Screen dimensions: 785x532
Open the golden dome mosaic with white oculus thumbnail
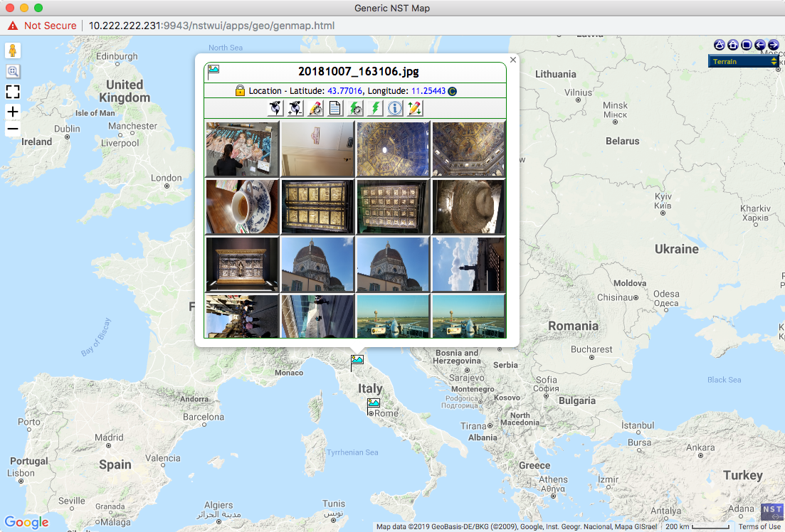coord(393,149)
